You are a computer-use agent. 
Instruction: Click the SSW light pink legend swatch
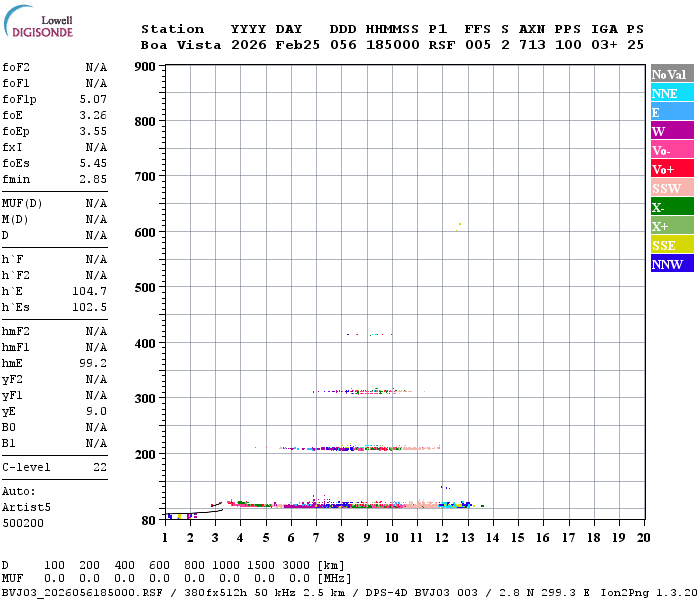(671, 188)
